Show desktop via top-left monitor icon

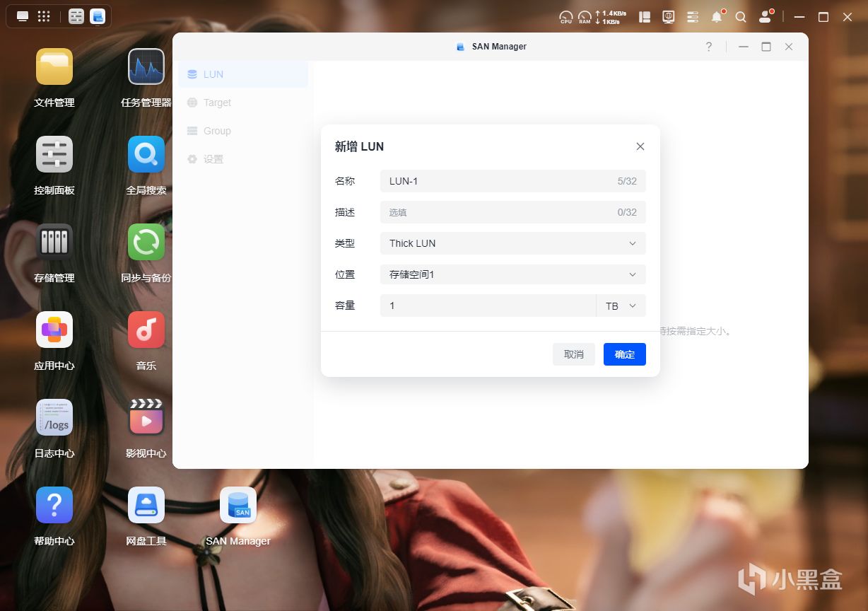point(23,16)
